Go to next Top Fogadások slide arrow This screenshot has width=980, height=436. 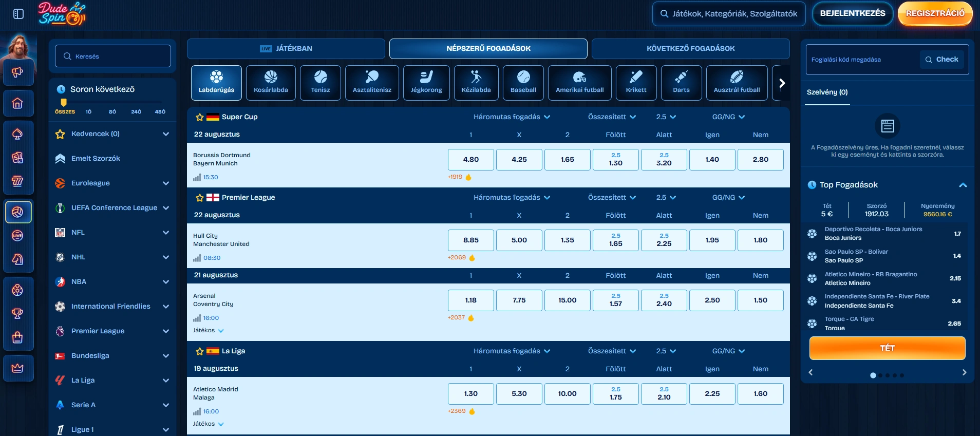click(964, 372)
